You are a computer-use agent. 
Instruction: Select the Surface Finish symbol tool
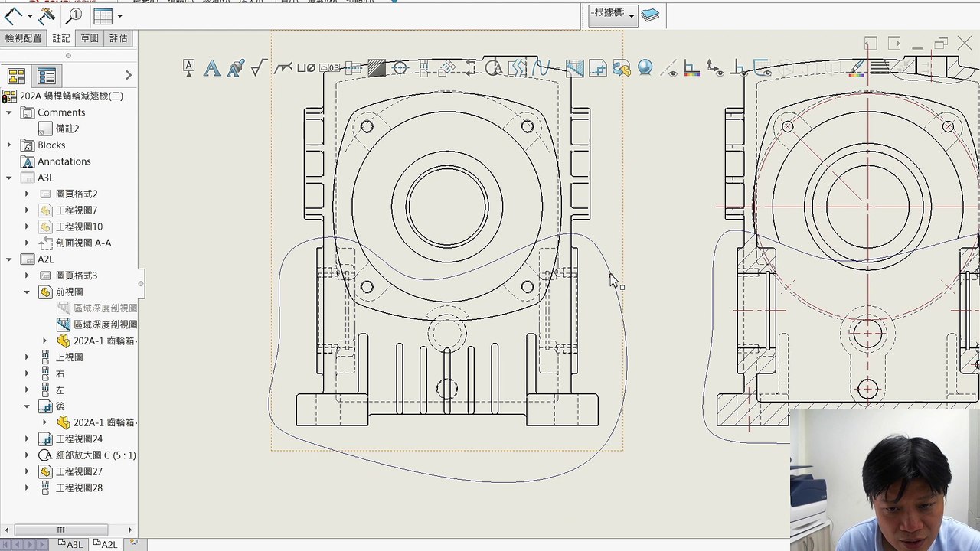[x=259, y=68]
